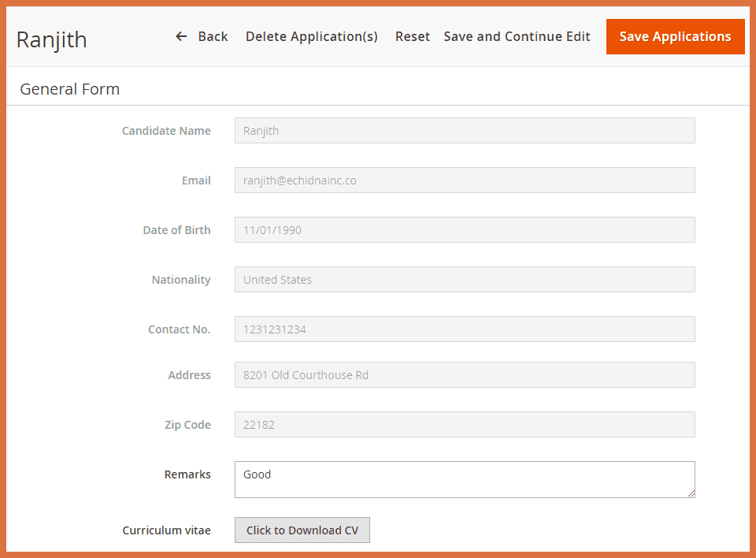Grab the Remarks textarea resize handle
The image size is (756, 558).
(x=691, y=493)
